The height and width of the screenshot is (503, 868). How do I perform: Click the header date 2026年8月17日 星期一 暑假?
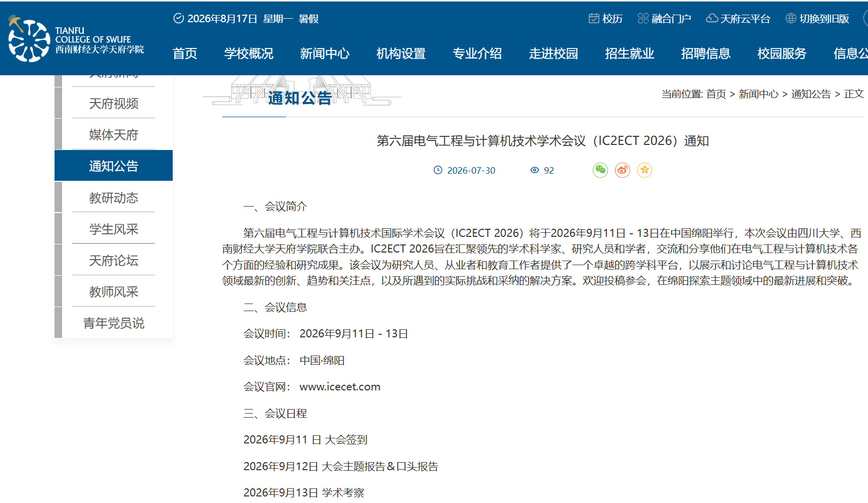coord(253,19)
